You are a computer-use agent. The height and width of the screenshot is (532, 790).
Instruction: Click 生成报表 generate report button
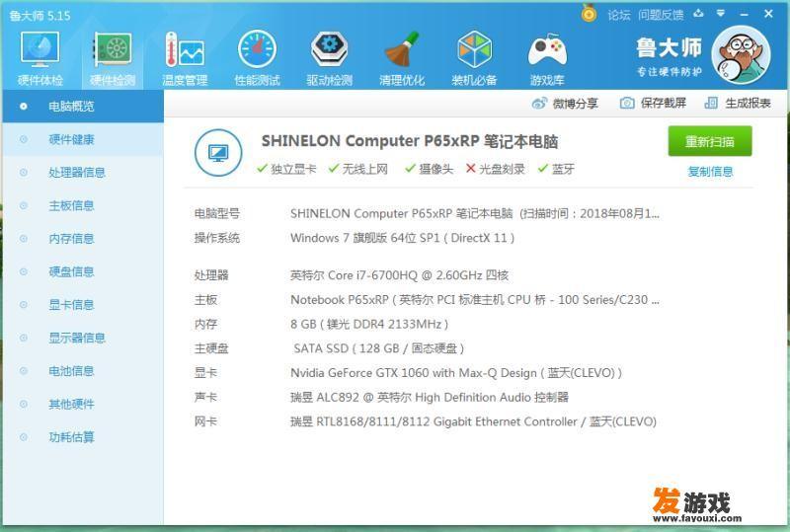pyautogui.click(x=738, y=104)
